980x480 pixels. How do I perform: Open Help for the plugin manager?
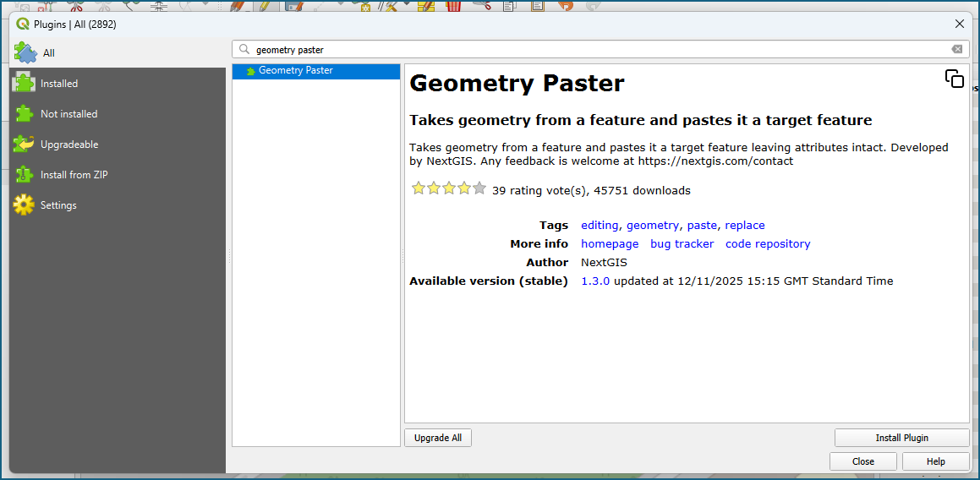coord(936,462)
